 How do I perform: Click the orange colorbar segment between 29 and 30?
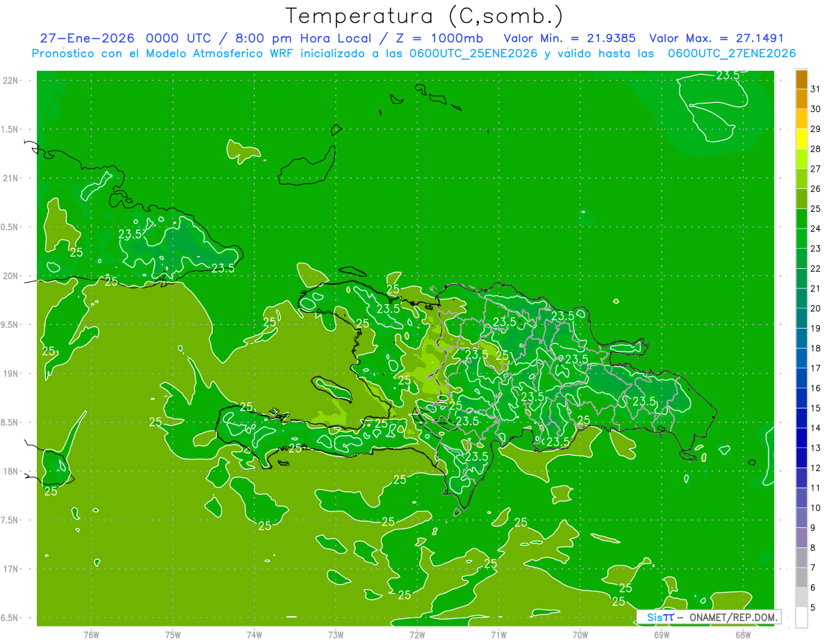point(801,119)
